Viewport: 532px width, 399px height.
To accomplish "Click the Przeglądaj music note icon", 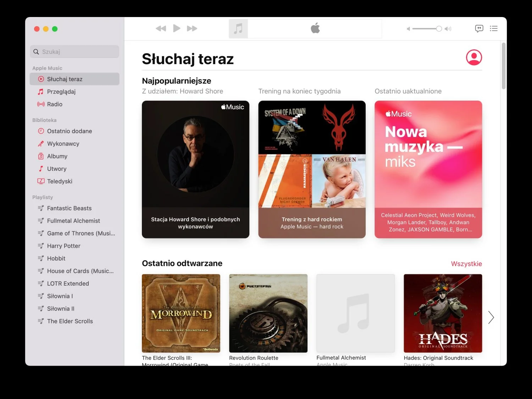I will coord(41,92).
